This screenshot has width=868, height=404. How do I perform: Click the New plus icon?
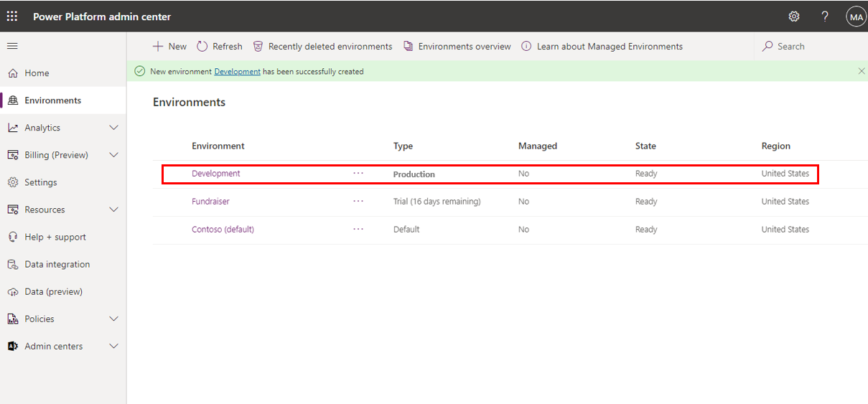[158, 46]
